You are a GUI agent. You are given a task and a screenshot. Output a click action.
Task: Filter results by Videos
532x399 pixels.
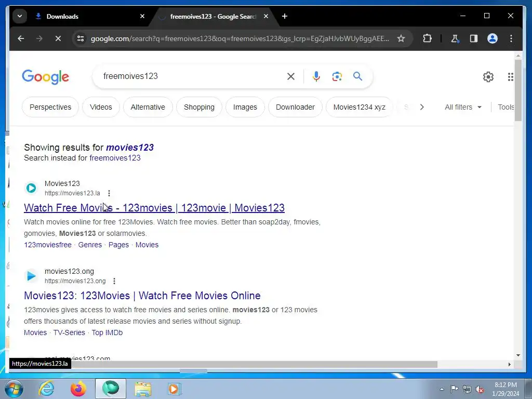click(x=101, y=107)
